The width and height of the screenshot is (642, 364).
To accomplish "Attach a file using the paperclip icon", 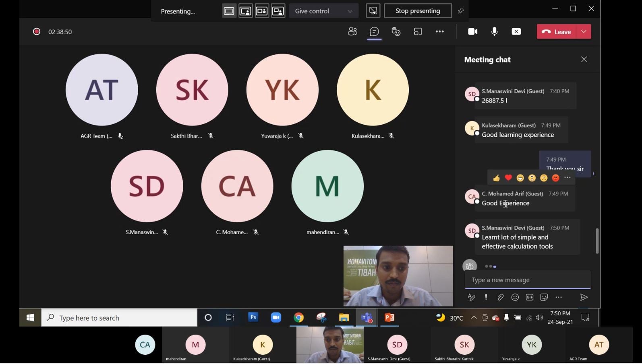I will point(500,297).
